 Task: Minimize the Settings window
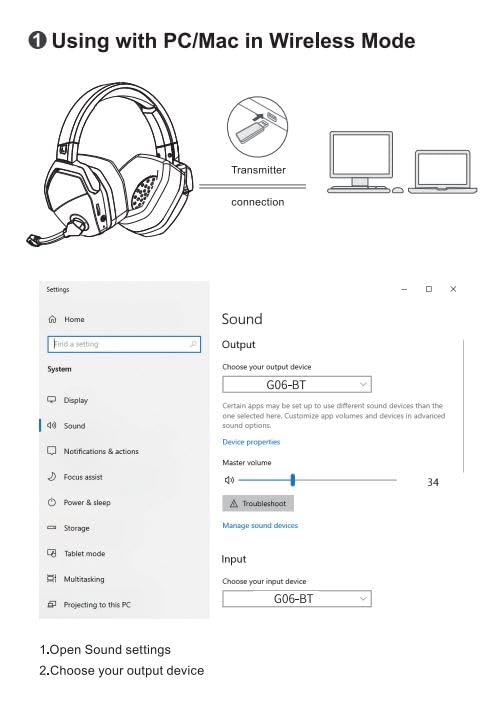404,289
